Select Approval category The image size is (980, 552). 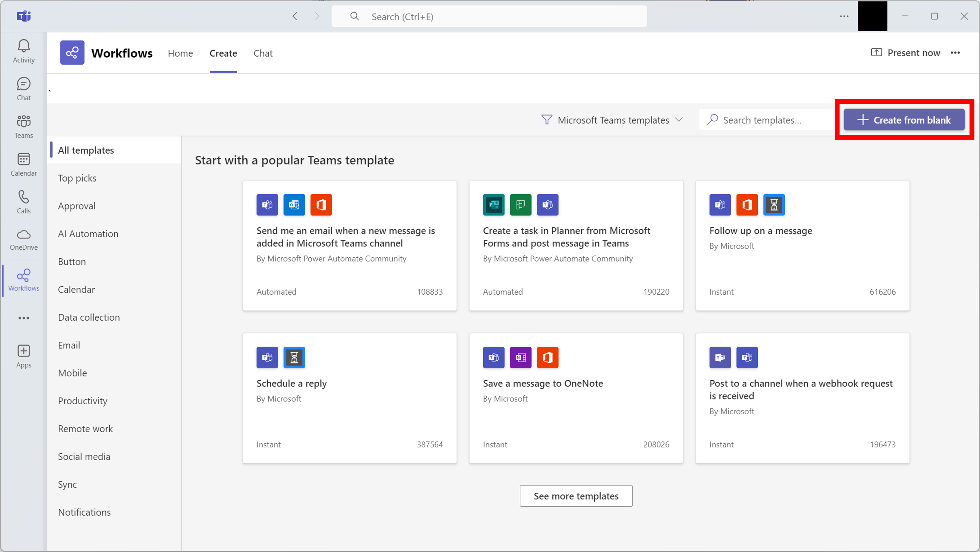(114, 206)
